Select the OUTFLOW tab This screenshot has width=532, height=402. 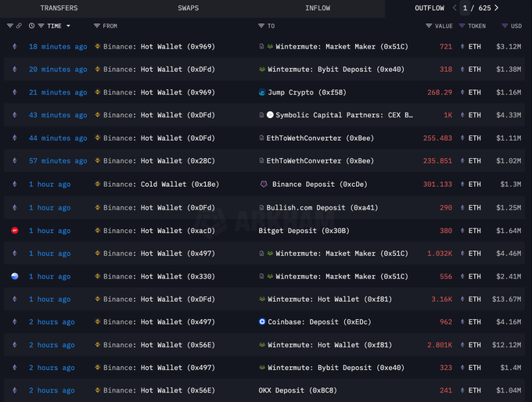click(430, 8)
